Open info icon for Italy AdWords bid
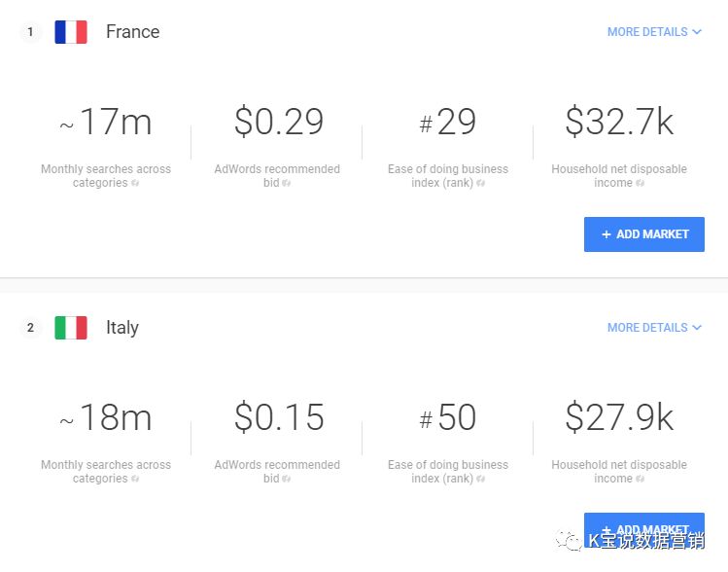 click(287, 479)
